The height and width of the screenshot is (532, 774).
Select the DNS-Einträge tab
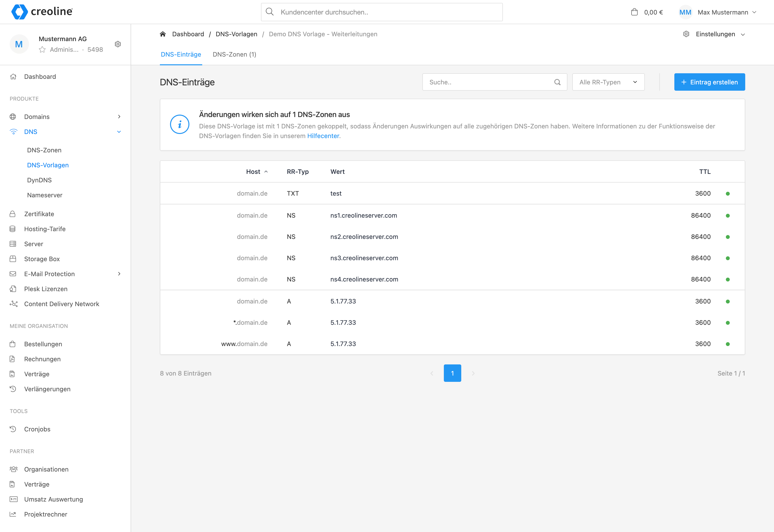[x=181, y=54]
